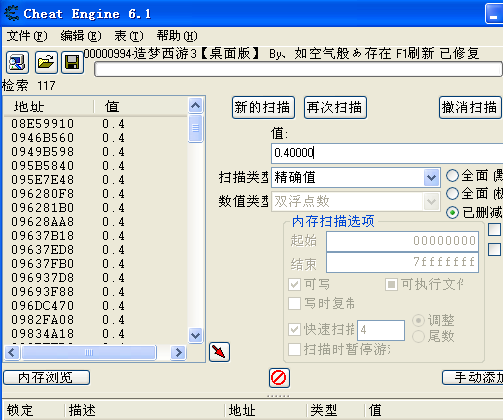Click the address list down arrow
The width and height of the screenshot is (503, 420).
(195, 335)
